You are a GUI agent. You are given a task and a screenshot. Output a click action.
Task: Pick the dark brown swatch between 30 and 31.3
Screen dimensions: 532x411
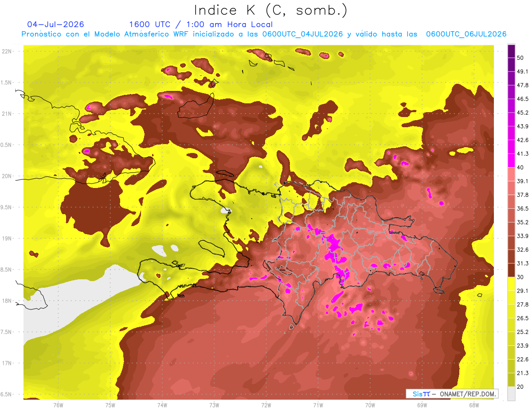pyautogui.click(x=511, y=270)
